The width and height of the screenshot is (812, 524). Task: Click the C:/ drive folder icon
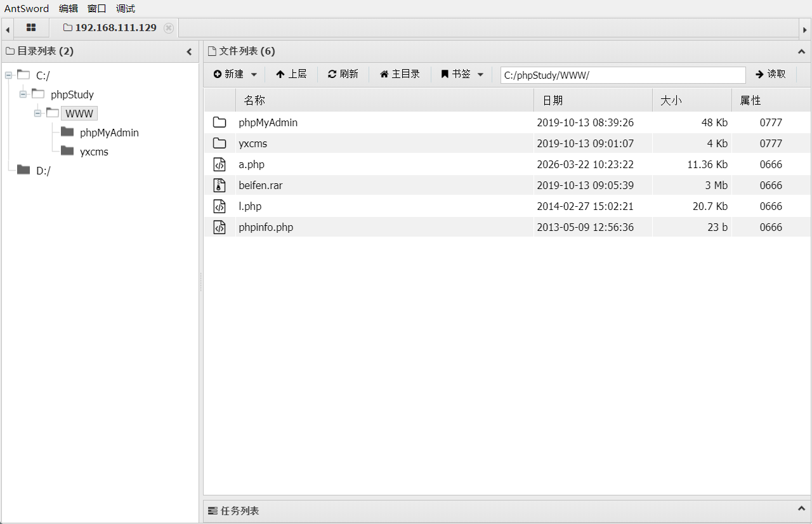[x=23, y=75]
